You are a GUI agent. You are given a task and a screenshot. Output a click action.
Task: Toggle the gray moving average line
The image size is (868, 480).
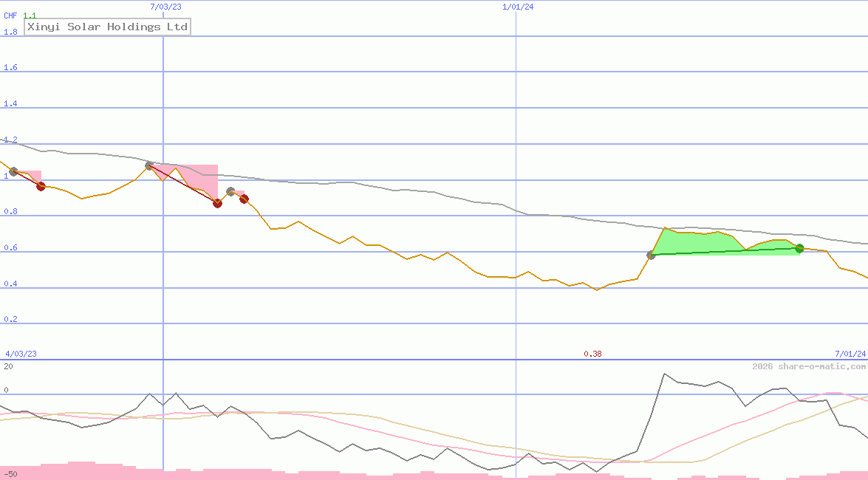[443, 195]
